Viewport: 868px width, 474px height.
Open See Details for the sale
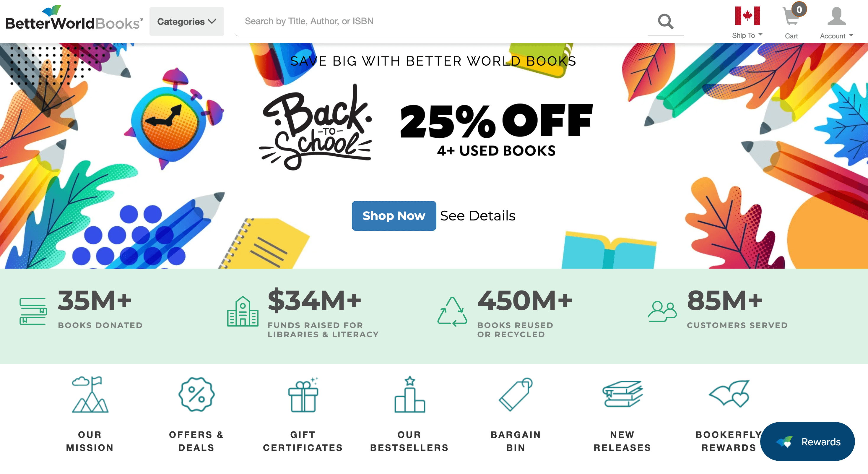pyautogui.click(x=478, y=216)
